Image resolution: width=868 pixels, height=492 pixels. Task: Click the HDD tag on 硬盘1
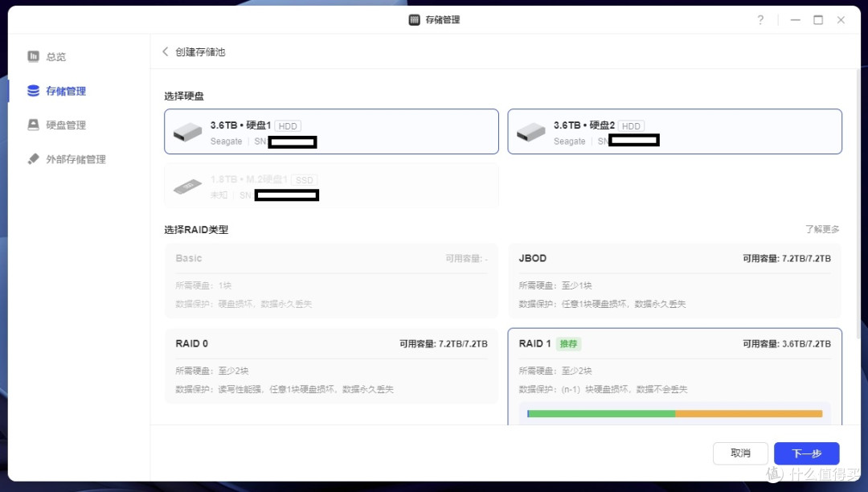pos(287,126)
